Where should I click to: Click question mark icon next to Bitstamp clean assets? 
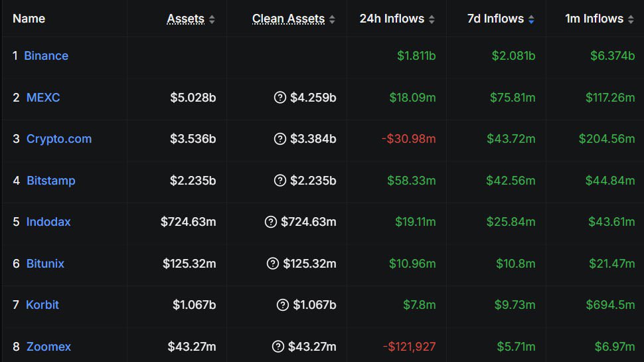coord(280,181)
